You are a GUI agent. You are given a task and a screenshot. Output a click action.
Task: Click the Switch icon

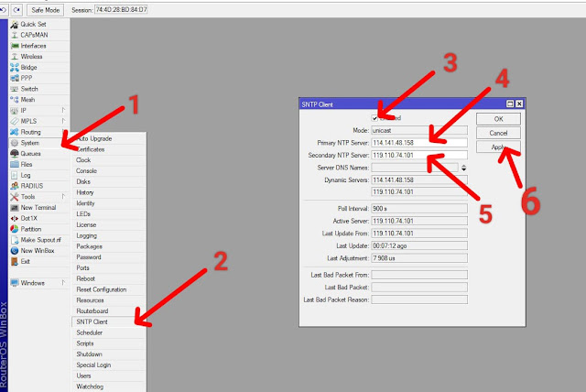pyautogui.click(x=15, y=89)
